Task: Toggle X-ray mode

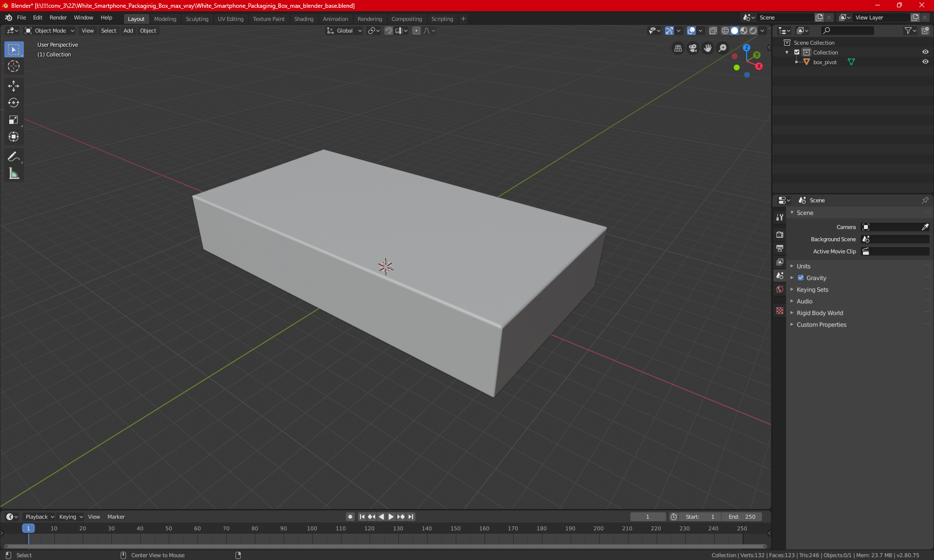Action: (713, 31)
